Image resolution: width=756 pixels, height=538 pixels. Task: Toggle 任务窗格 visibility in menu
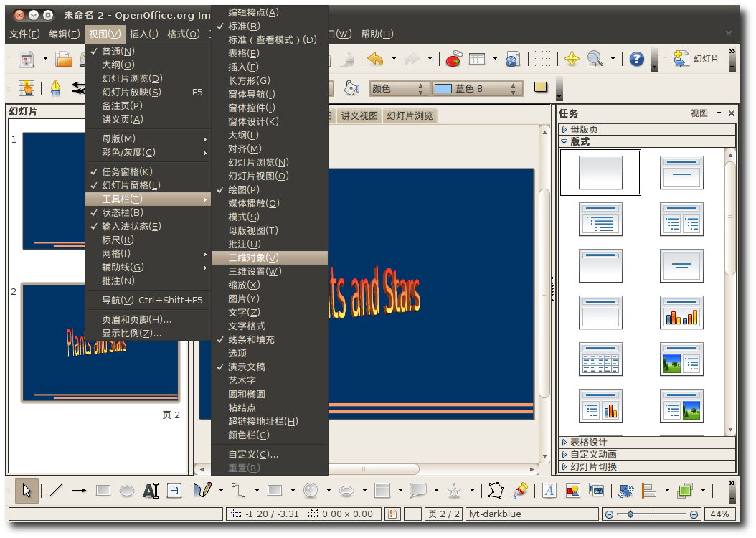[126, 171]
